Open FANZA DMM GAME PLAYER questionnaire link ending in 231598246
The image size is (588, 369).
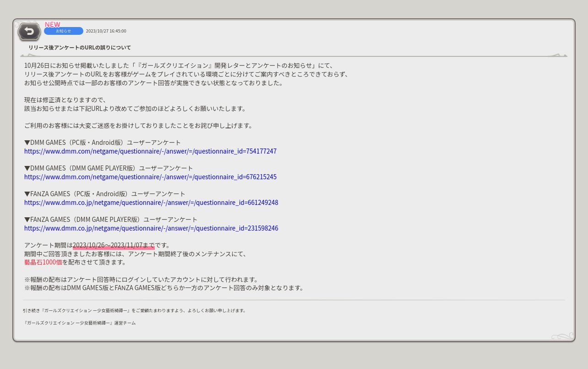tap(151, 228)
